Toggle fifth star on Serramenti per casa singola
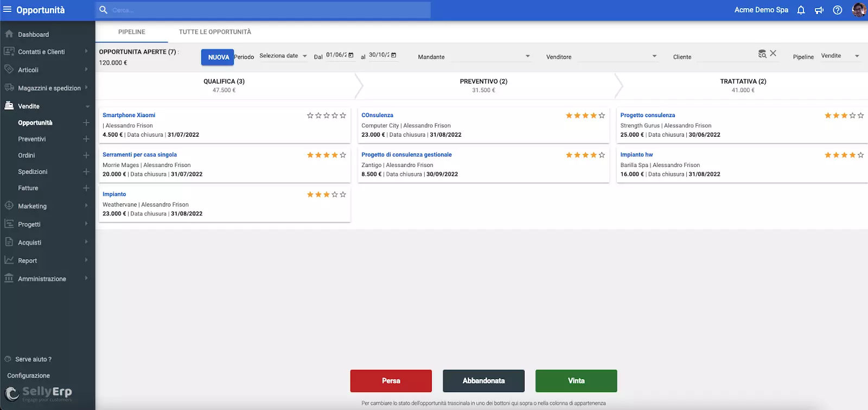Viewport: 868px width, 410px height. pyautogui.click(x=343, y=155)
